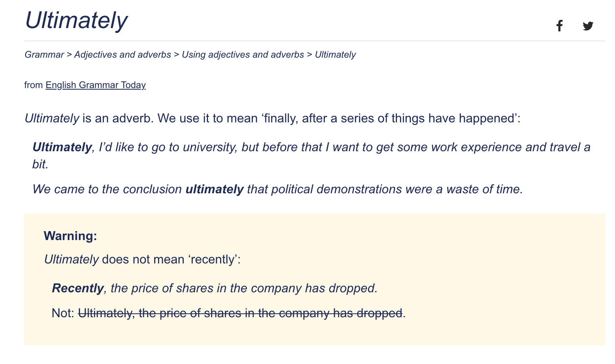
Task: Click the Twitter bird icon
Action: 587,26
